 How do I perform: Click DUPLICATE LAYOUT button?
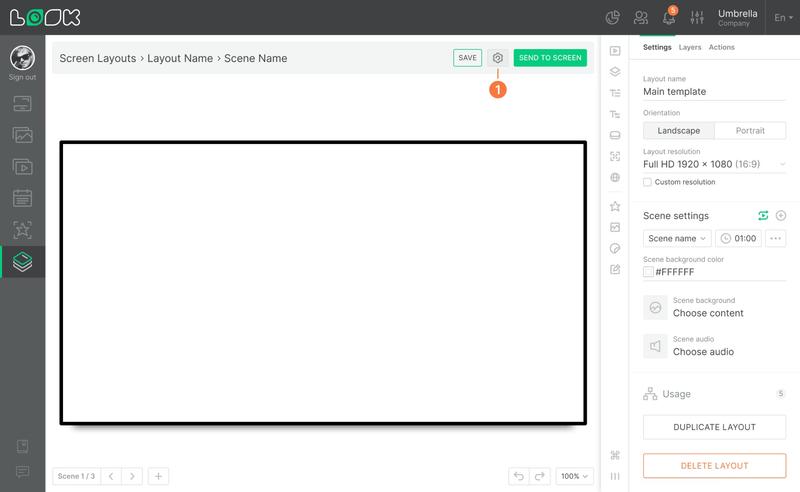coord(714,427)
